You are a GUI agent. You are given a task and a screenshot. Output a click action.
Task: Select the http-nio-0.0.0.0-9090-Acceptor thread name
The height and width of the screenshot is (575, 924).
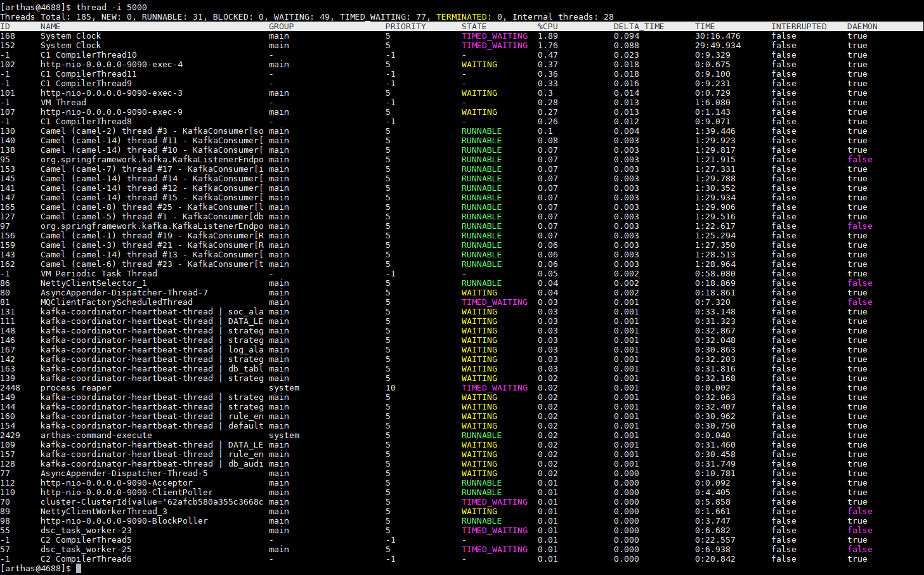[117, 483]
